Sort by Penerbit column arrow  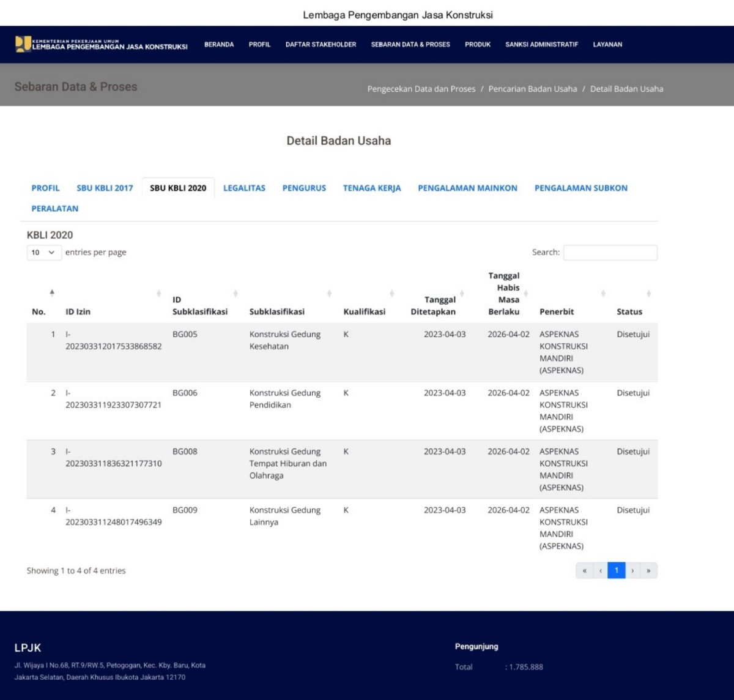(603, 294)
